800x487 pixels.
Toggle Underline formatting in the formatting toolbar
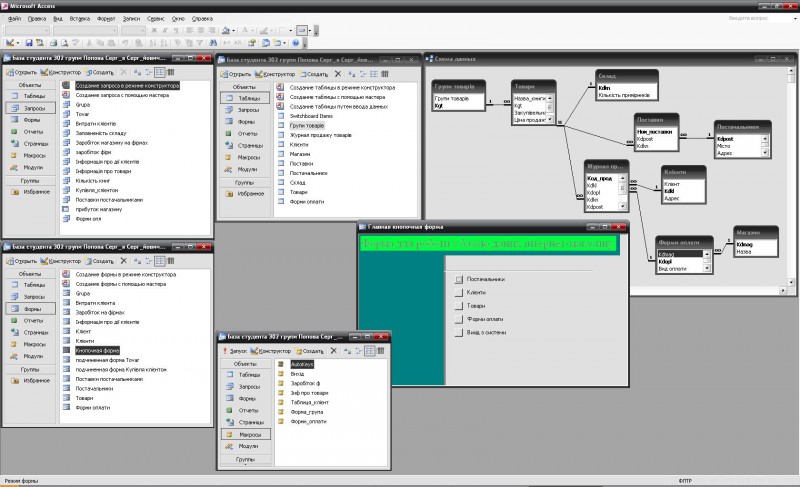click(x=176, y=31)
